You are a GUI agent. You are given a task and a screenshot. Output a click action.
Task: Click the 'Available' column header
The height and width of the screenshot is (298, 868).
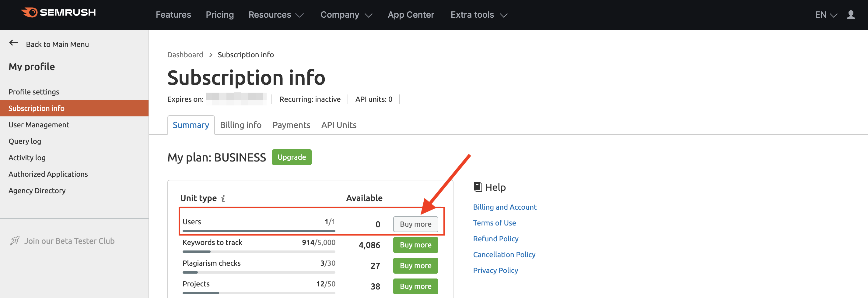[x=364, y=198]
